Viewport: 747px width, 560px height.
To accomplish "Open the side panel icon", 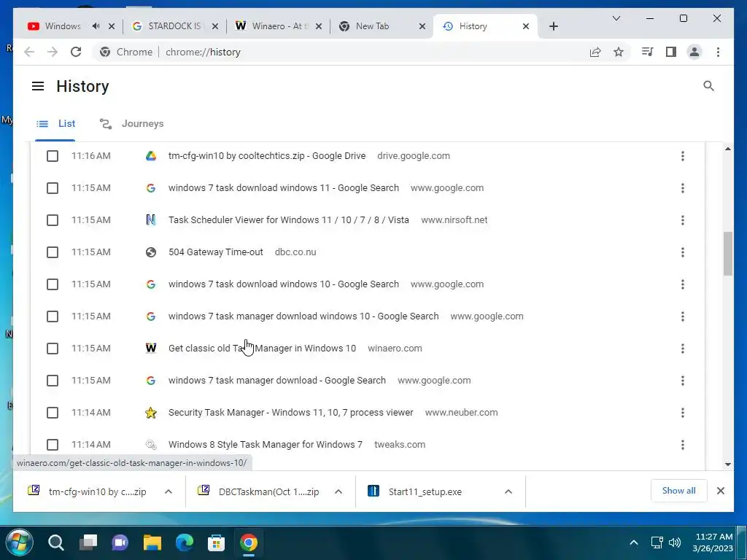I will pyautogui.click(x=671, y=52).
